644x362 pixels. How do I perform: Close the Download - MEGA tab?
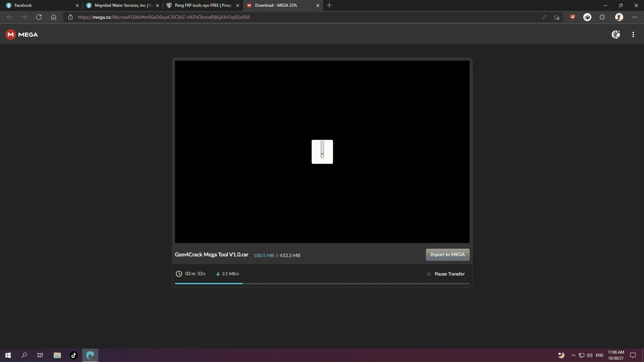318,5
